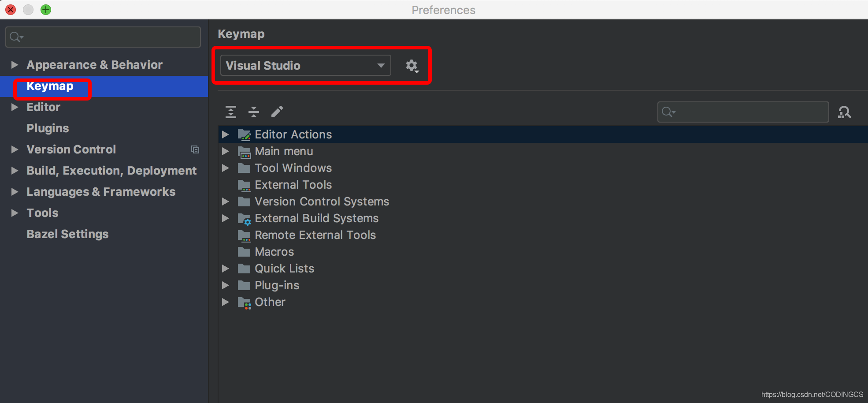
Task: Select the Appearance & Behavior category
Action: (94, 65)
